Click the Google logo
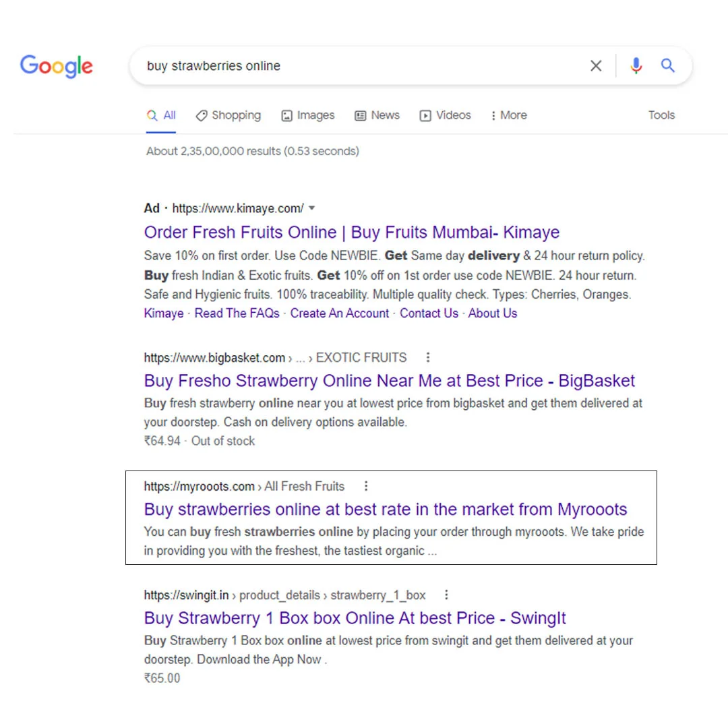 (x=57, y=66)
